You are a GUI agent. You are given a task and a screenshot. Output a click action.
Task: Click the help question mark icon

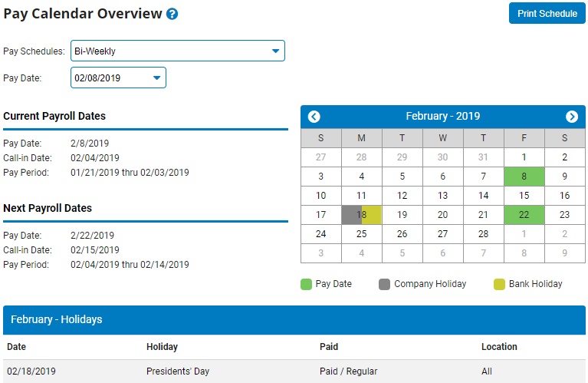tap(172, 14)
